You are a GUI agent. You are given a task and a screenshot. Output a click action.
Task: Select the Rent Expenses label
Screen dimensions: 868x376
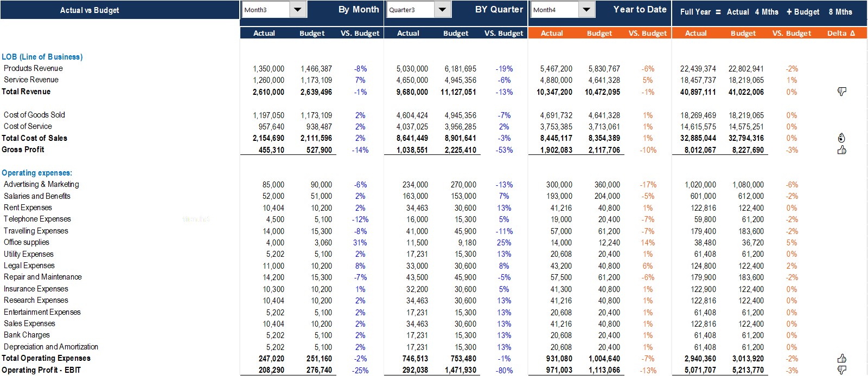(28, 208)
